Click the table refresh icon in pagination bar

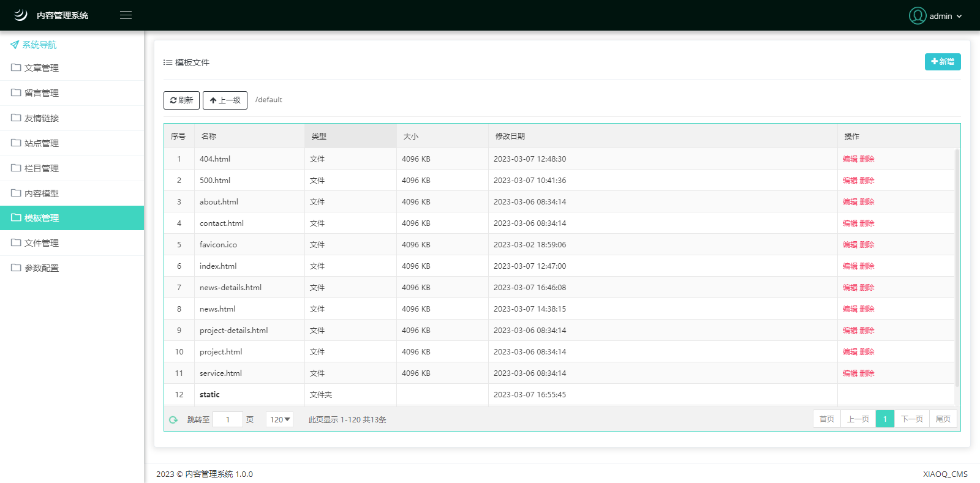click(173, 420)
